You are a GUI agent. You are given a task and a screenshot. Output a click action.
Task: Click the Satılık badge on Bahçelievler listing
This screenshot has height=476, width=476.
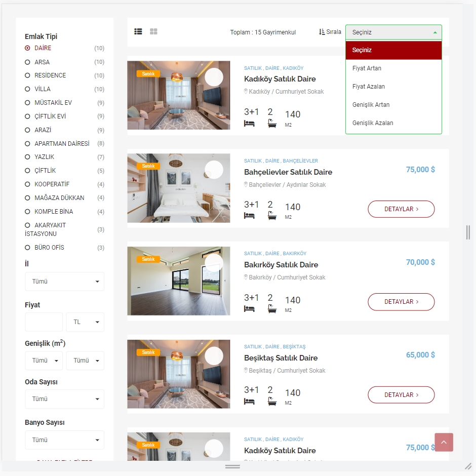click(x=148, y=166)
